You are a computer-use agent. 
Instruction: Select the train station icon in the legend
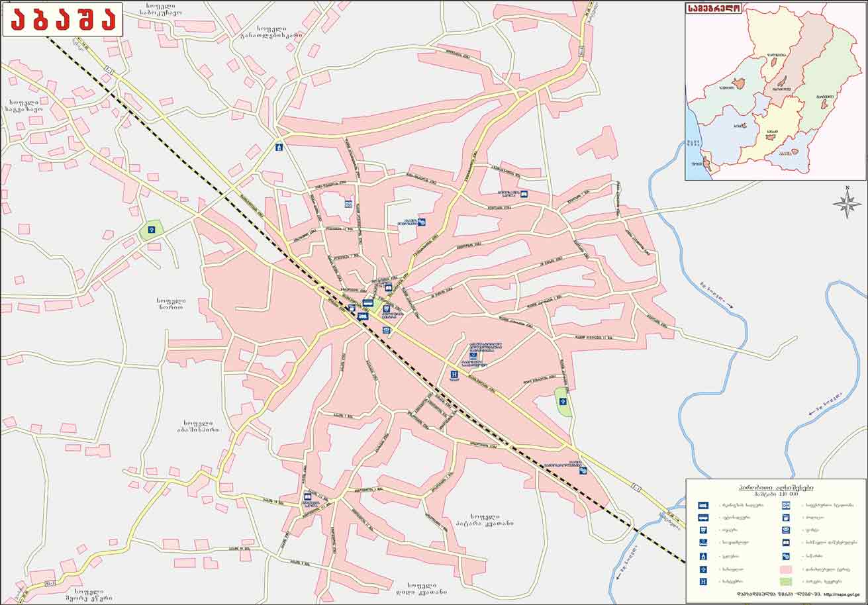click(x=702, y=504)
